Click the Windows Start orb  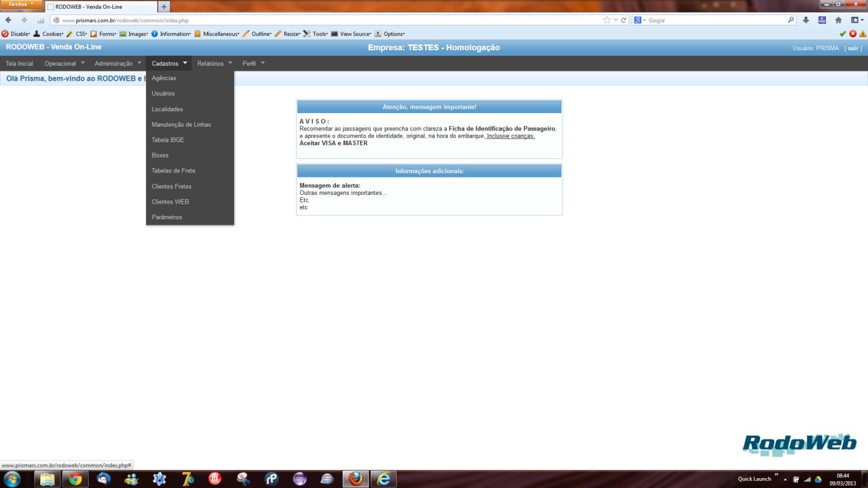(12, 479)
